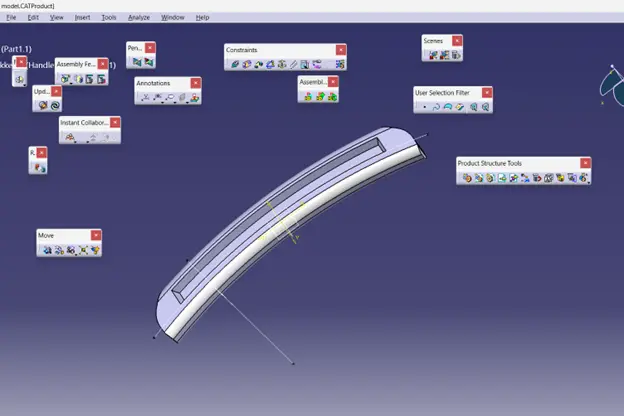
Task: Click the first icon in Scenes toolbar
Action: (x=432, y=55)
